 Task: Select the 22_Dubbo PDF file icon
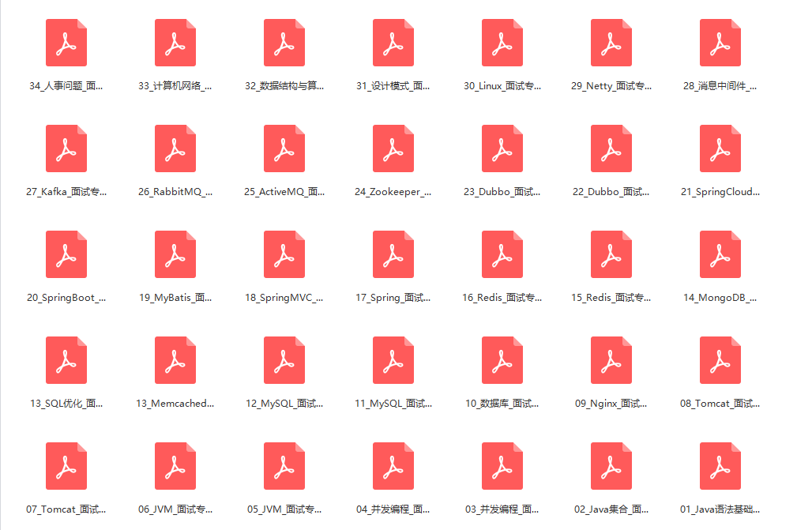611,148
